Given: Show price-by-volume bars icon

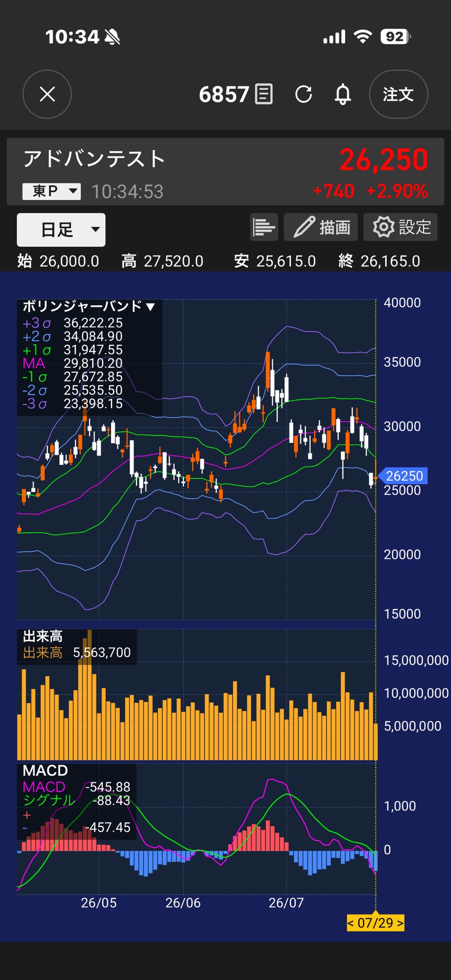Looking at the screenshot, I should tap(264, 227).
